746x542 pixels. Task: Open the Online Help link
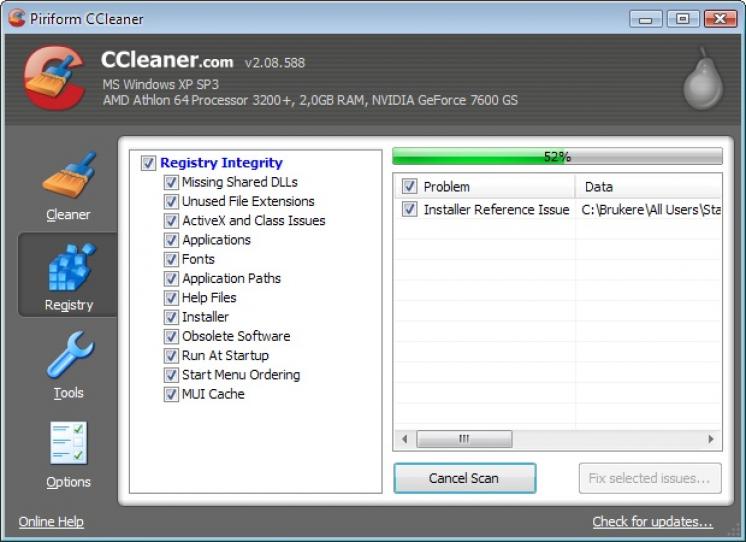[x=51, y=522]
